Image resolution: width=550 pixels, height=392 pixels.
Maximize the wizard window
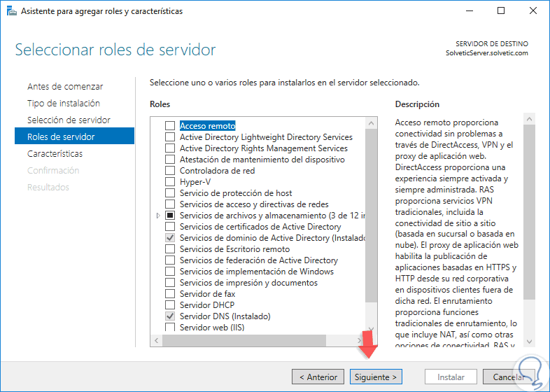point(501,11)
